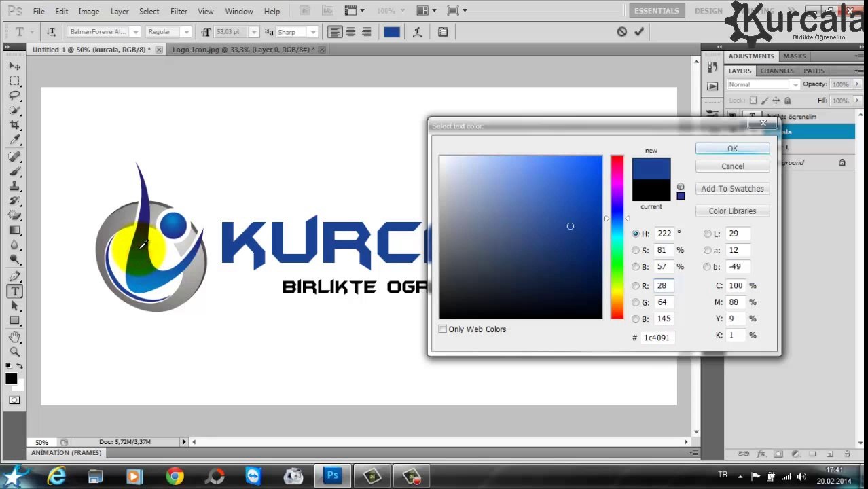
Task: Select the Zoom tool
Action: [x=15, y=351]
